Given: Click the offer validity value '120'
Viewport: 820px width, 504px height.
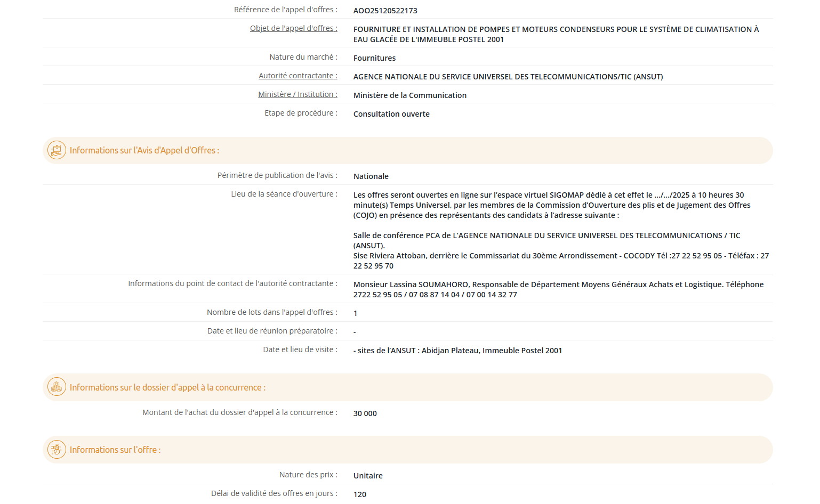Looking at the screenshot, I should tap(360, 494).
